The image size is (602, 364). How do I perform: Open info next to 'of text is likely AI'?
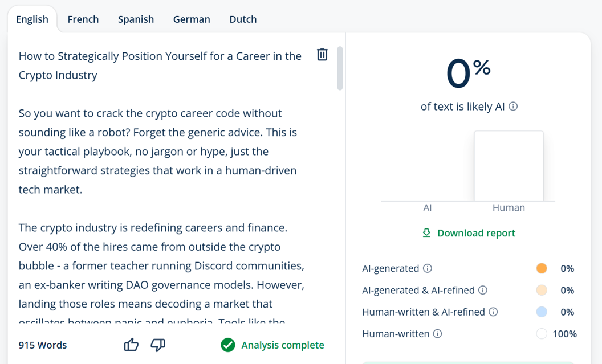[x=513, y=107]
